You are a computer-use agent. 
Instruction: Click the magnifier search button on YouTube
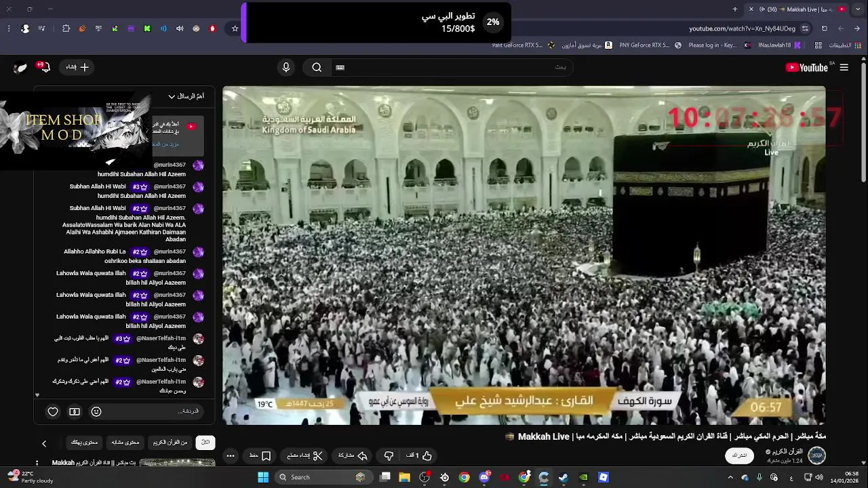317,67
